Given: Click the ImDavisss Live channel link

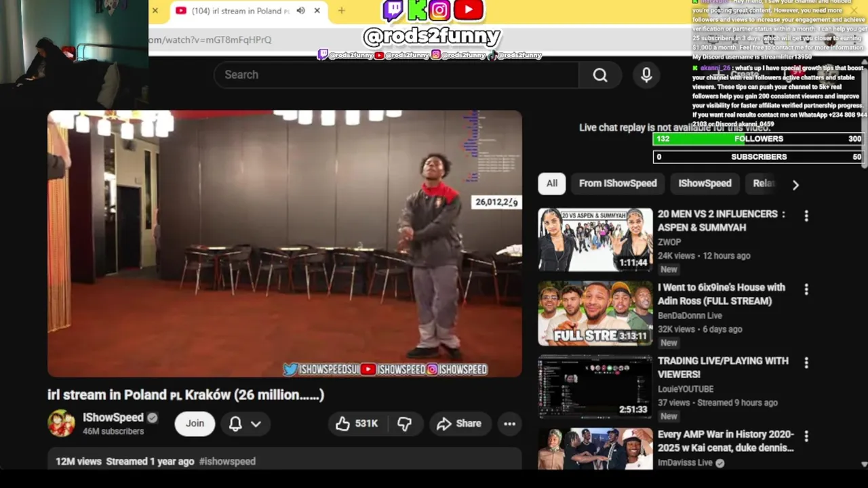Looking at the screenshot, I should pyautogui.click(x=685, y=463).
